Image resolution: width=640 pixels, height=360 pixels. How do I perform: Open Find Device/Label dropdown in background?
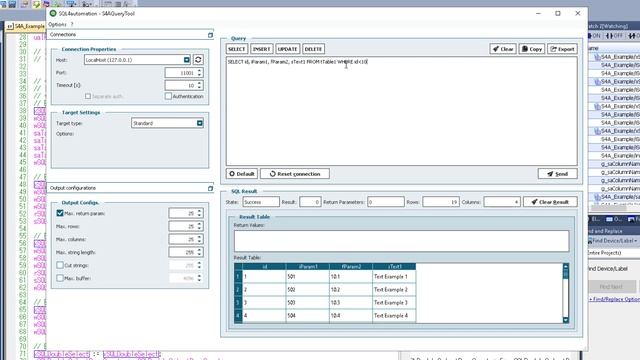613,241
